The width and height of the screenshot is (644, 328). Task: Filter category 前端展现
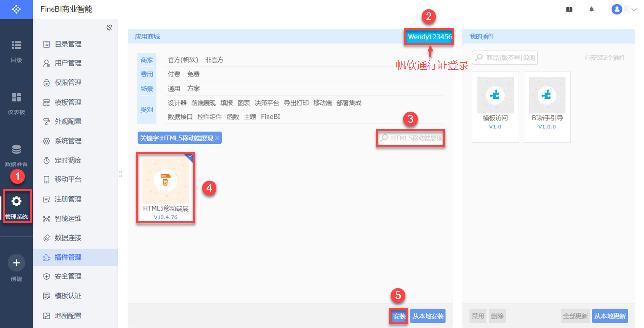pyautogui.click(x=204, y=103)
